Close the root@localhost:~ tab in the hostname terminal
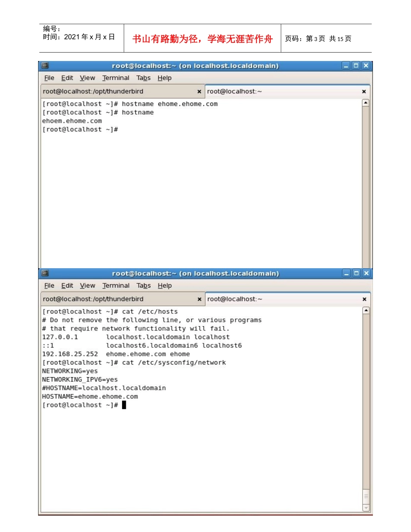Viewport: 411px width, 532px height. pos(364,92)
